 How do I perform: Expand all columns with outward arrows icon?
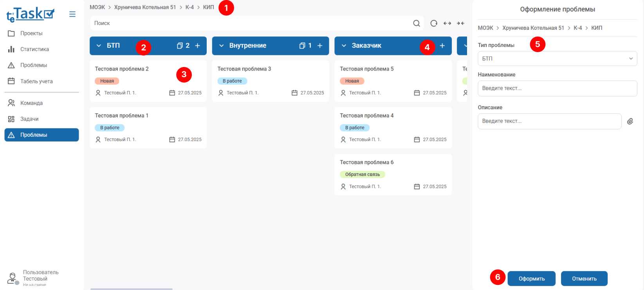[x=447, y=23]
